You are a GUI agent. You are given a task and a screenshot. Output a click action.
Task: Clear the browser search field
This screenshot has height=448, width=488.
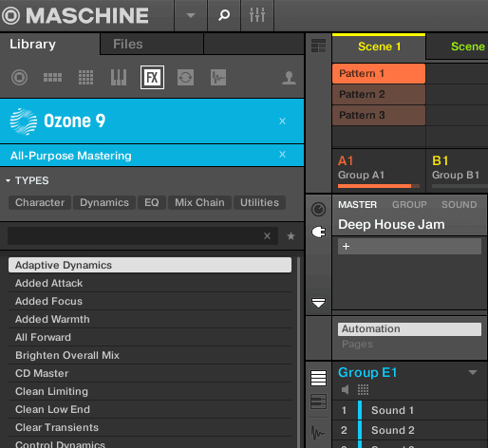coord(268,235)
